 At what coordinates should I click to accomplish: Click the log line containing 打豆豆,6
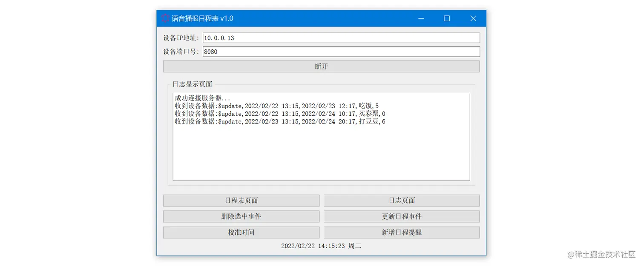[x=280, y=121]
